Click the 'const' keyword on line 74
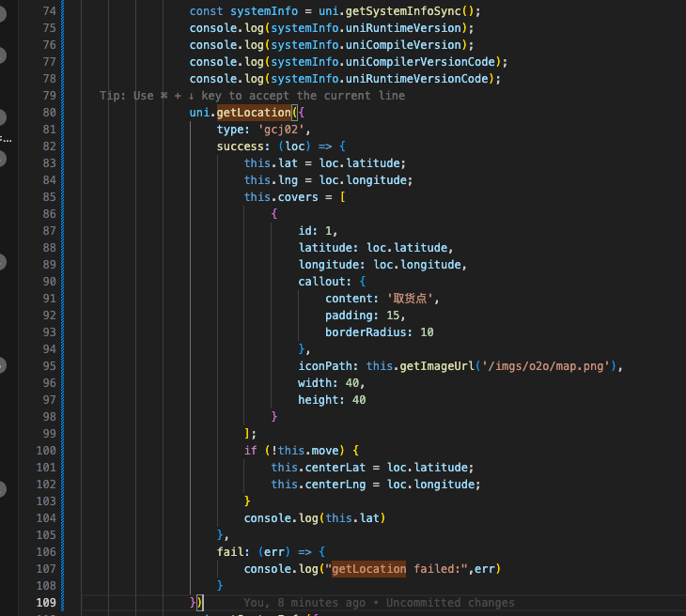Screen dimensions: 686x616 click(206, 11)
